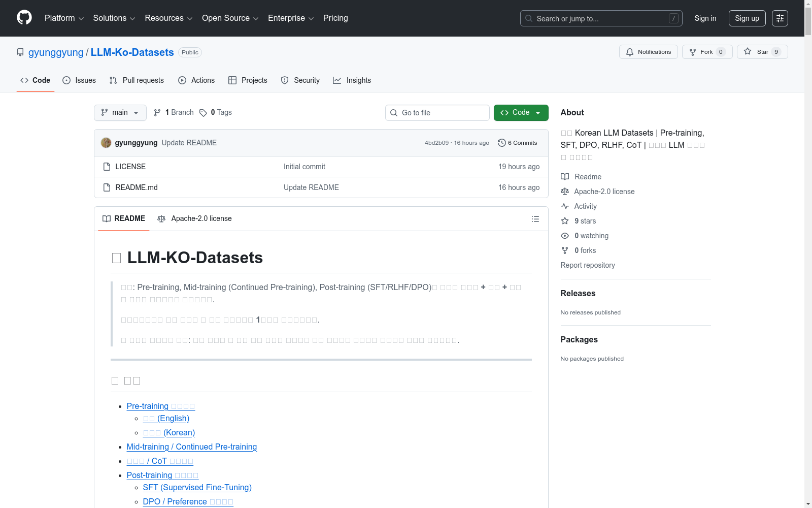Expand the Solutions menu
Screen dimensions: 812x508
pos(114,18)
